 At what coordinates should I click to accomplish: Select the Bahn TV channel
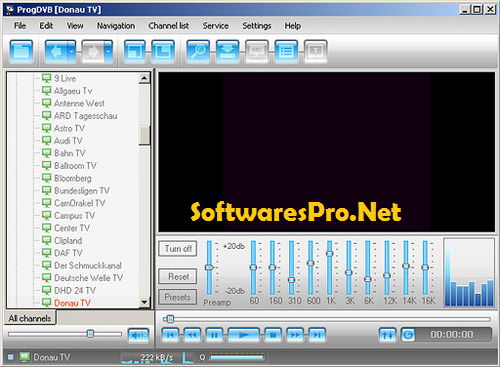[70, 153]
